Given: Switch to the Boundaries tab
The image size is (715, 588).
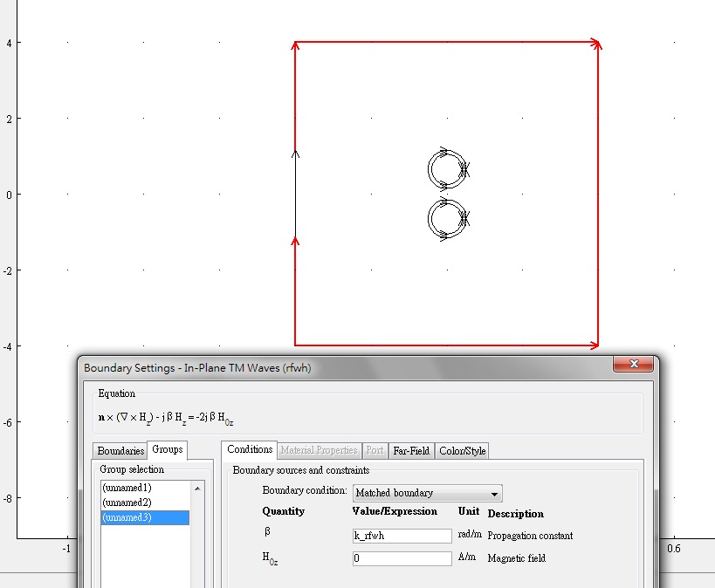Looking at the screenshot, I should (x=120, y=451).
